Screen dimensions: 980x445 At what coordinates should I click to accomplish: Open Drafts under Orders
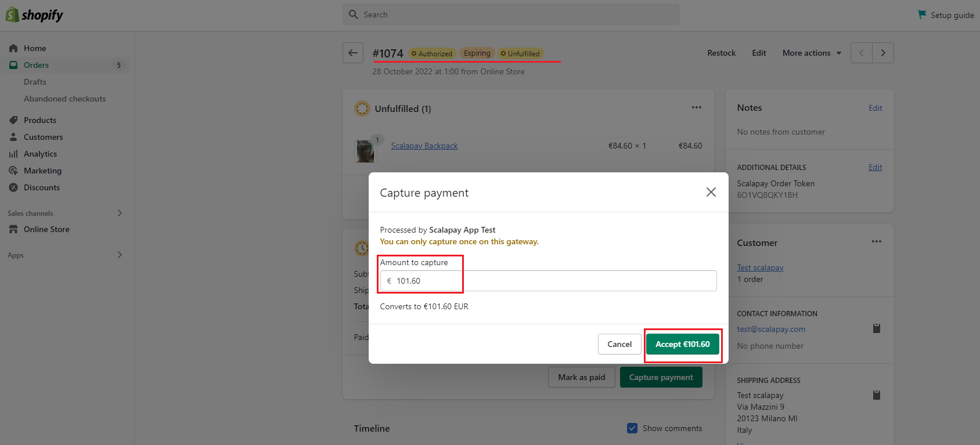tap(35, 82)
